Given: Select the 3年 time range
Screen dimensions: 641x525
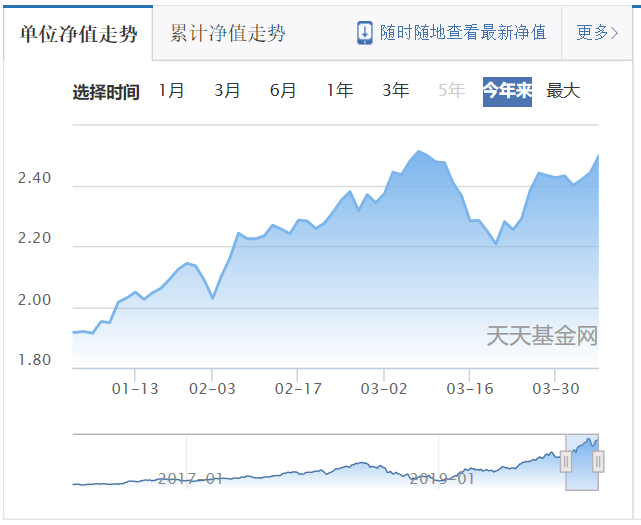Looking at the screenshot, I should 395,90.
